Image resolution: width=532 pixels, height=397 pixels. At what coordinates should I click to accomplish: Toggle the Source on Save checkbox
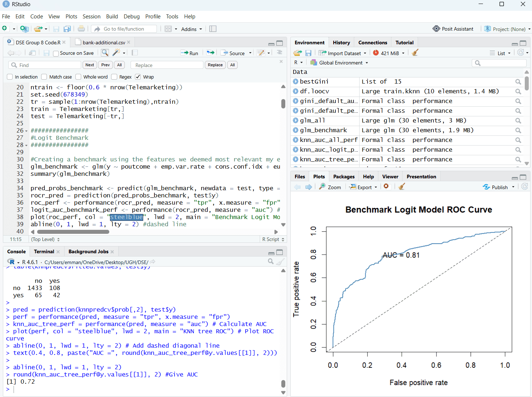coord(56,53)
